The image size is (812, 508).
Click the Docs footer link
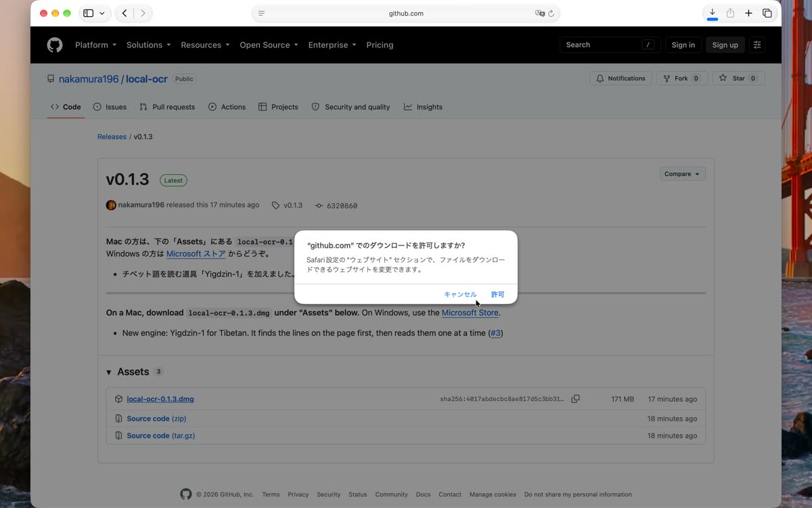coord(423,494)
